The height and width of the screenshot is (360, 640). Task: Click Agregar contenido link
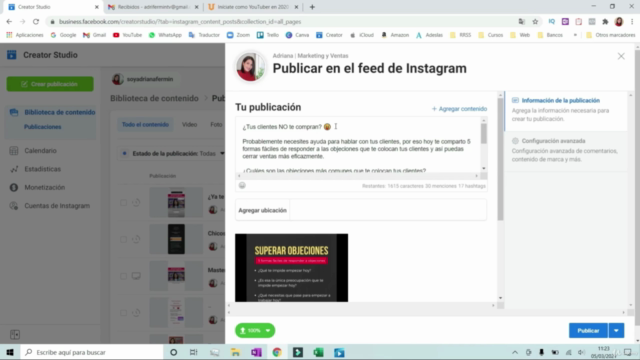[x=459, y=109]
